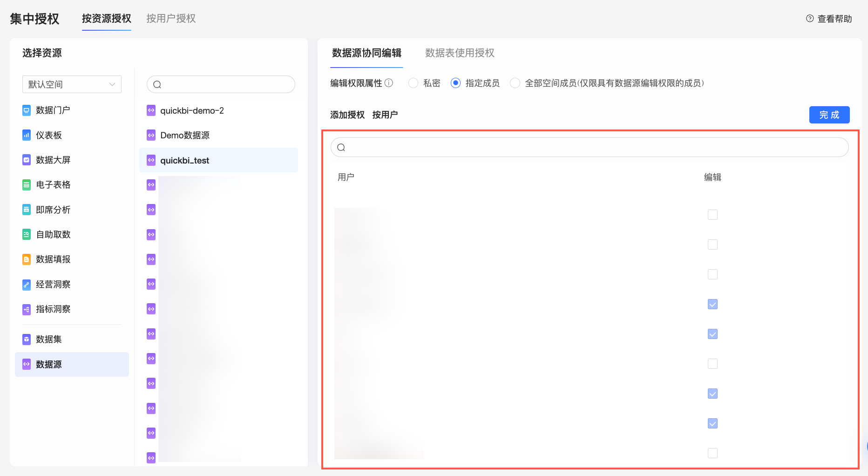
Task: Select 数据源 resource type
Action: click(72, 364)
